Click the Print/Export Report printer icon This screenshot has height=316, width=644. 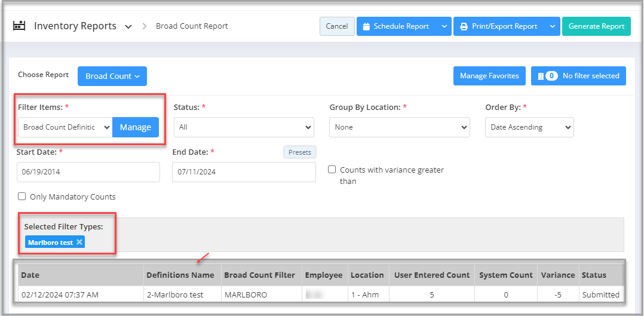[464, 26]
